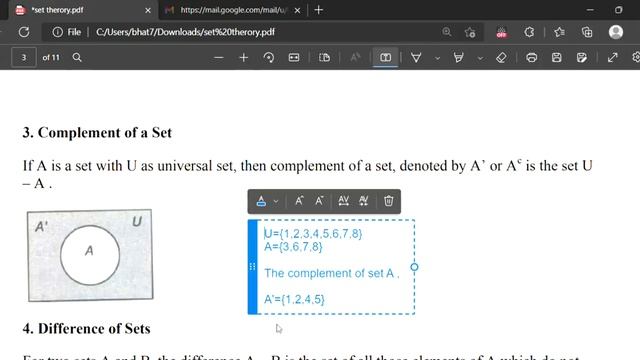The image size is (640, 360).
Task: Increase annotation font size
Action: pyautogui.click(x=299, y=201)
